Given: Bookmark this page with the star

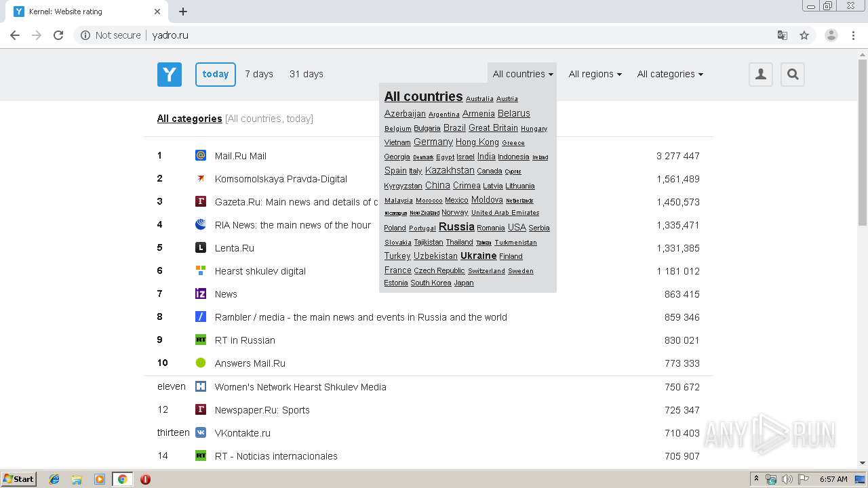Looking at the screenshot, I should [x=804, y=35].
